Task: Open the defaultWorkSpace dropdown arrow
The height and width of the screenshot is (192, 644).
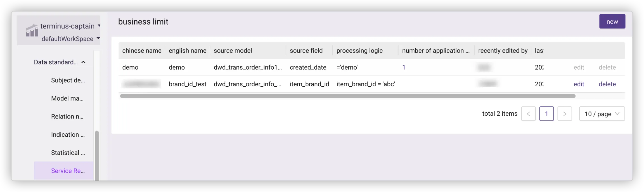Action: coord(98,38)
